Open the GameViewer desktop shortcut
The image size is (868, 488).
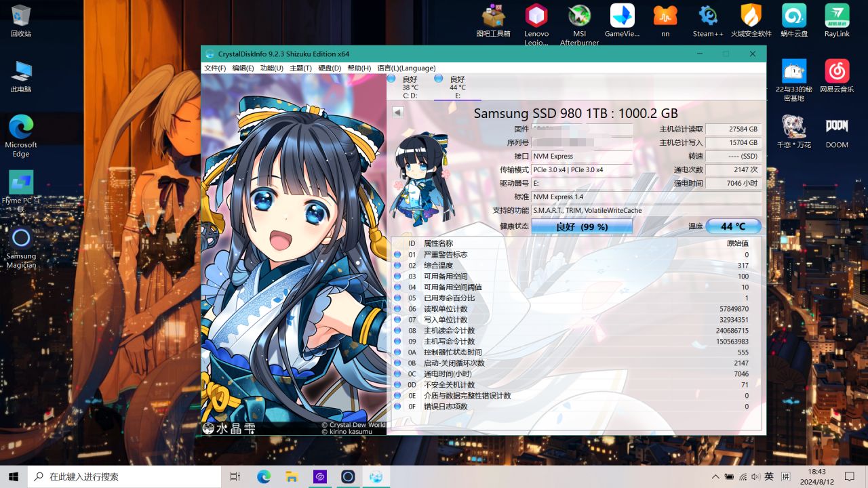point(623,21)
